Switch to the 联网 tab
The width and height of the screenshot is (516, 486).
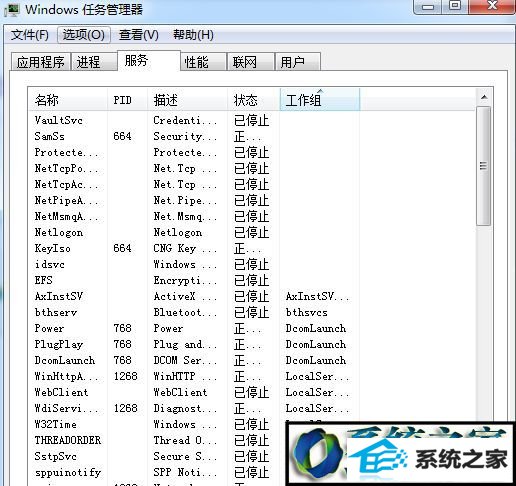[x=251, y=62]
